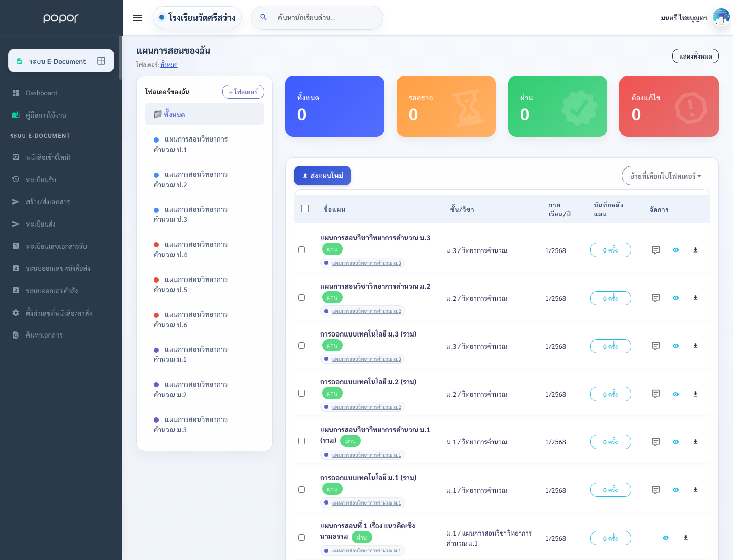Open the user profile avatar
733x560 pixels.
[721, 17]
